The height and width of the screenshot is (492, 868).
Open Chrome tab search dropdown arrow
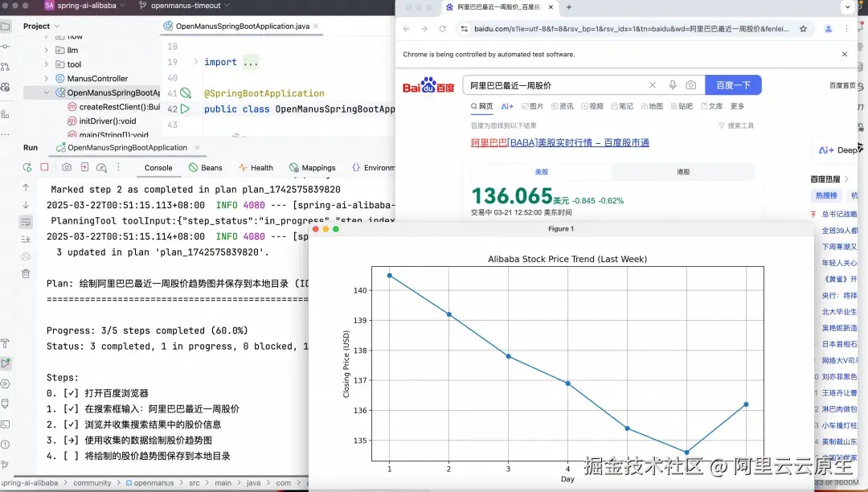tap(848, 7)
